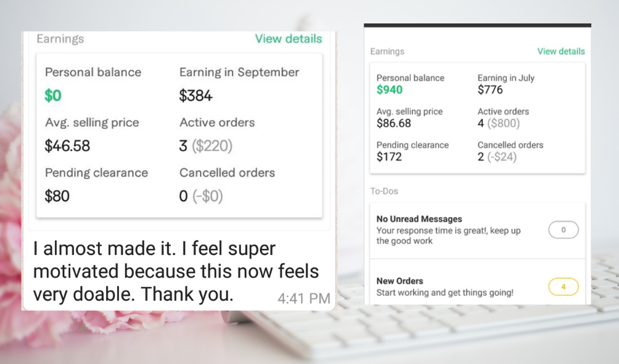
Task: Click the $46.58 average selling price
Action: (67, 146)
